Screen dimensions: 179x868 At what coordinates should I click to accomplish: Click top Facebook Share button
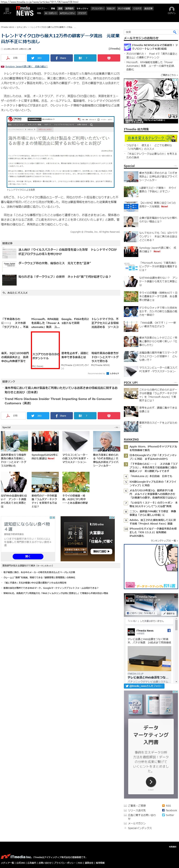coord(61,58)
